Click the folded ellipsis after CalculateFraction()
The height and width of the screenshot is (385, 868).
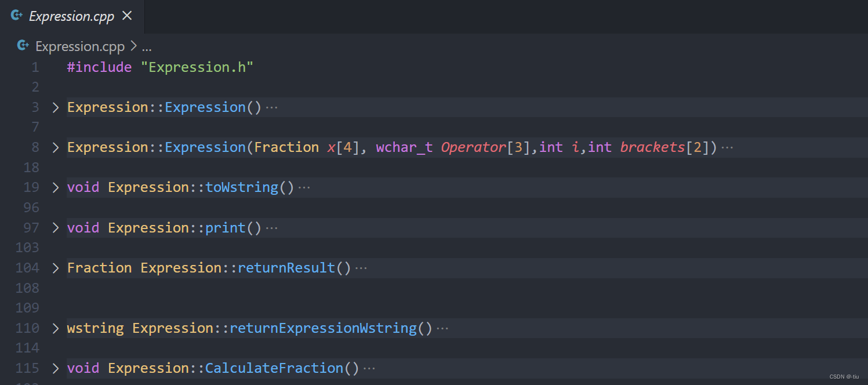[x=369, y=369]
